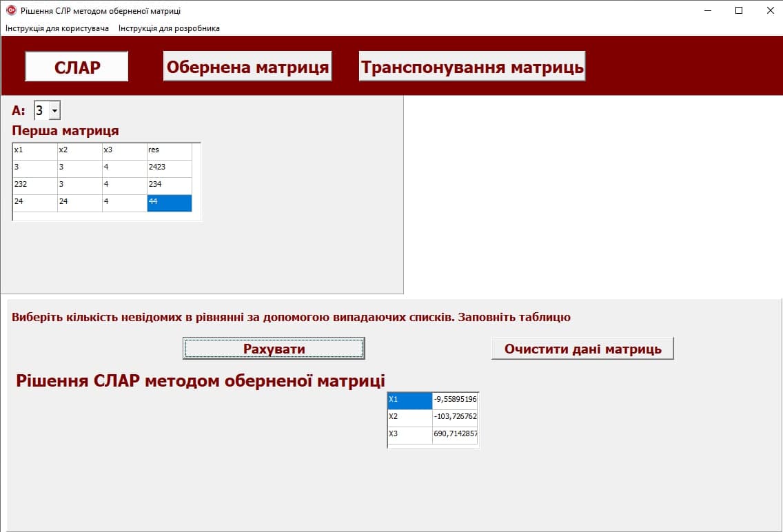This screenshot has width=783, height=532.
Task: Select the cell containing 2423
Action: [170, 168]
